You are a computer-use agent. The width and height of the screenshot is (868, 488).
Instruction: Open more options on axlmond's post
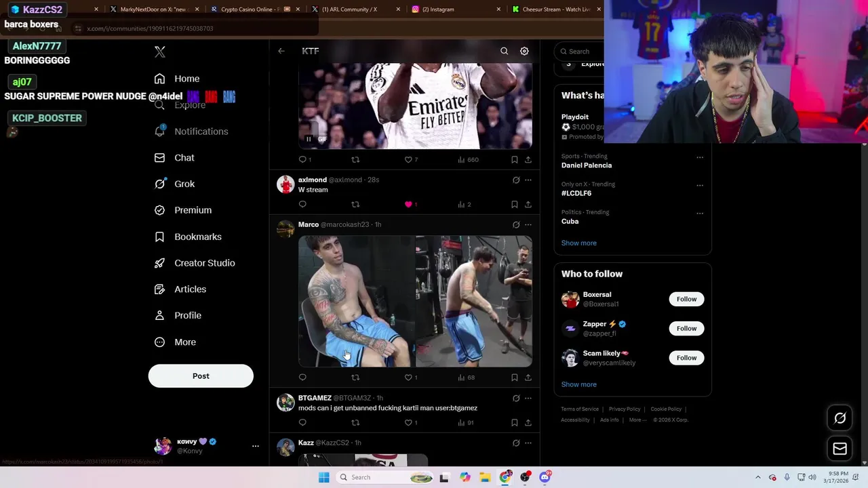(528, 180)
